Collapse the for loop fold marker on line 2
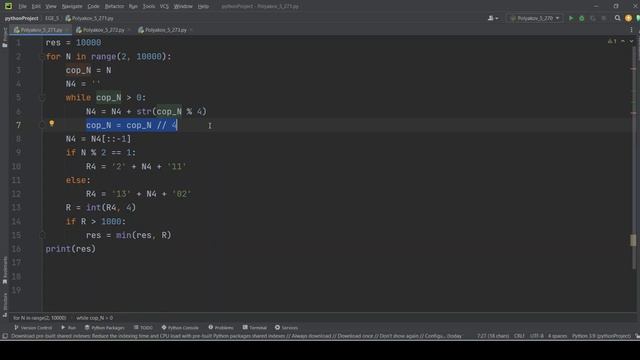 coord(42,56)
